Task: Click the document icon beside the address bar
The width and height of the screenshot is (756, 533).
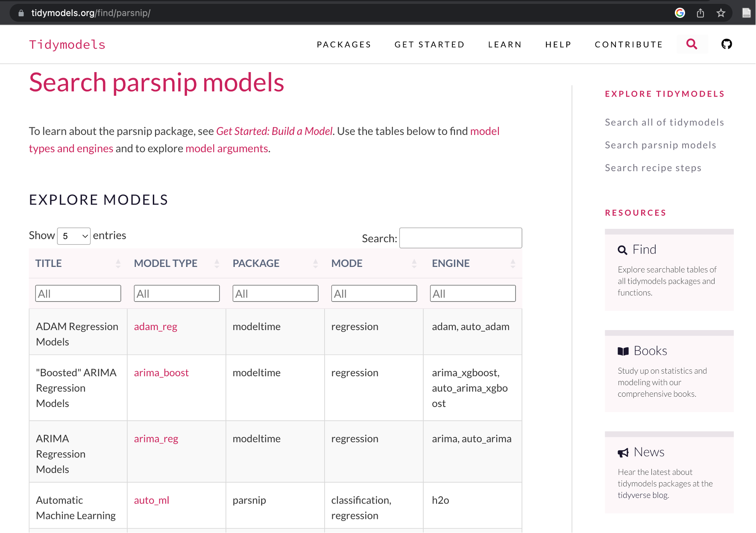Action: [747, 13]
